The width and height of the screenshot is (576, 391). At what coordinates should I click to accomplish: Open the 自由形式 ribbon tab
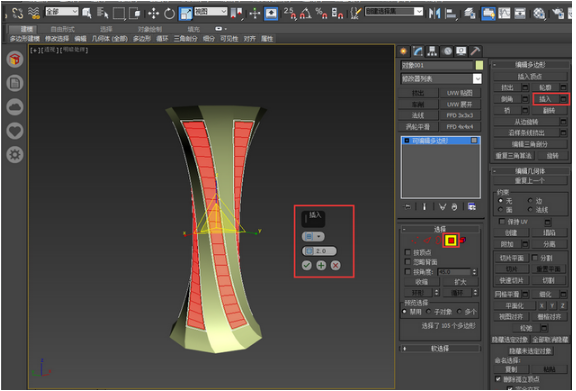click(x=62, y=29)
